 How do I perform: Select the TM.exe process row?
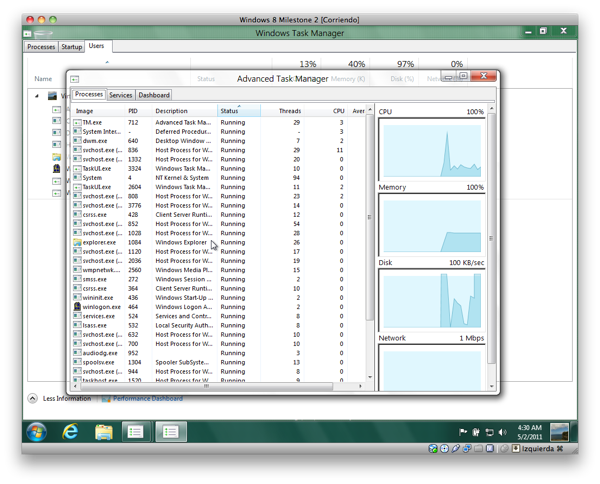point(219,122)
